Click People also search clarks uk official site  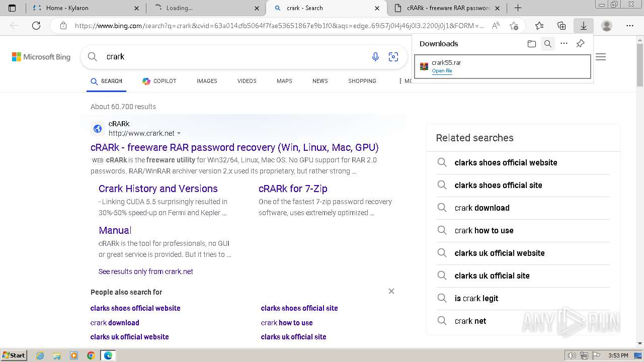pyautogui.click(x=293, y=337)
